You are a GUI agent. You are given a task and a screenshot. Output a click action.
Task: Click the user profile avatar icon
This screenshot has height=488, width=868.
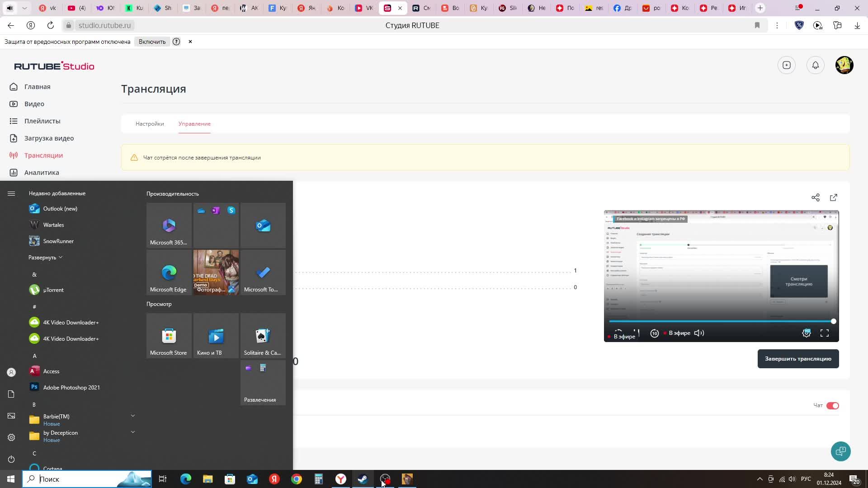tap(845, 66)
